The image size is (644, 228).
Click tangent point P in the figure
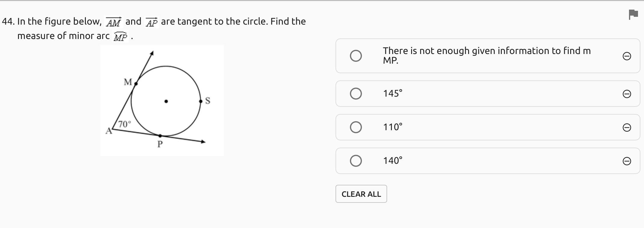[x=160, y=136]
